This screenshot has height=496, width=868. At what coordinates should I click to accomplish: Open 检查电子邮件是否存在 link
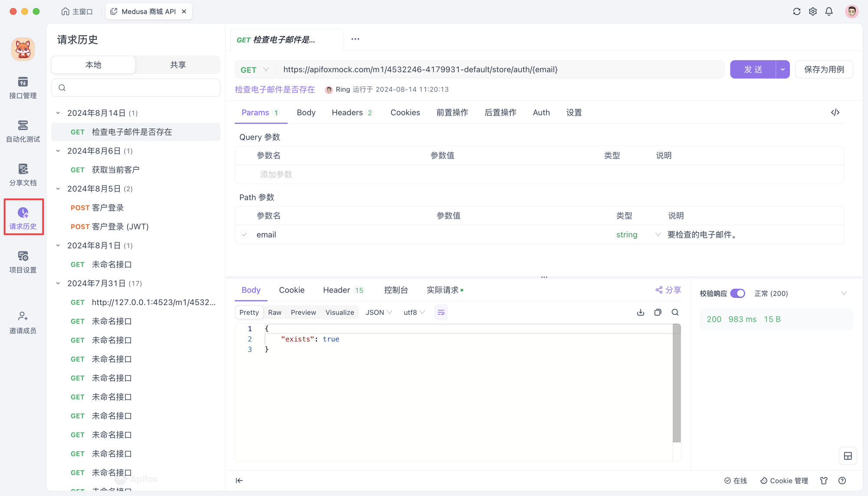click(x=275, y=90)
